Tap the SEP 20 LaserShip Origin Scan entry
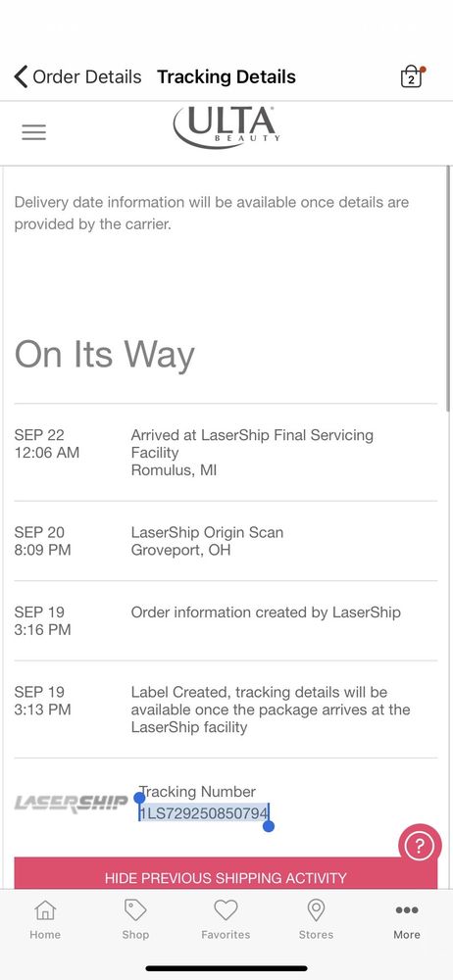The image size is (453, 980). click(226, 541)
